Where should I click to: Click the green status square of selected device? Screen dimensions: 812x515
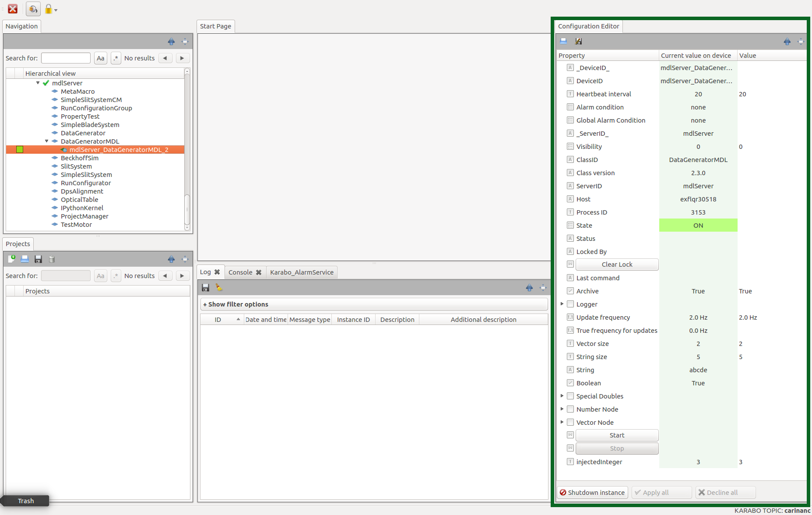tap(20, 149)
